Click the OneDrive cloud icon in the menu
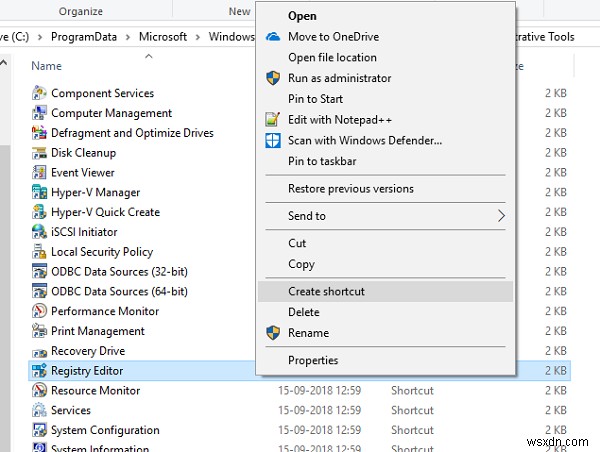The image size is (600, 452). [x=273, y=37]
